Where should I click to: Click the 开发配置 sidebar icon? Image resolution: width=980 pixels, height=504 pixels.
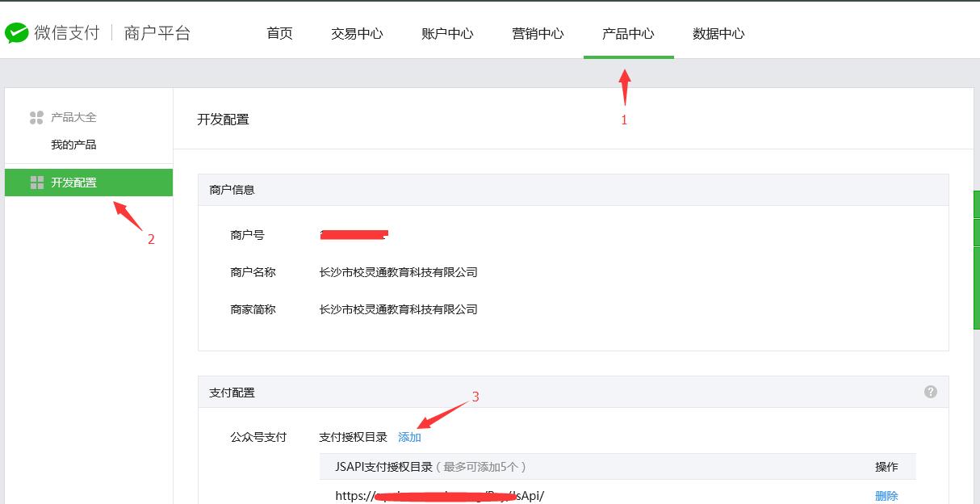(x=36, y=183)
